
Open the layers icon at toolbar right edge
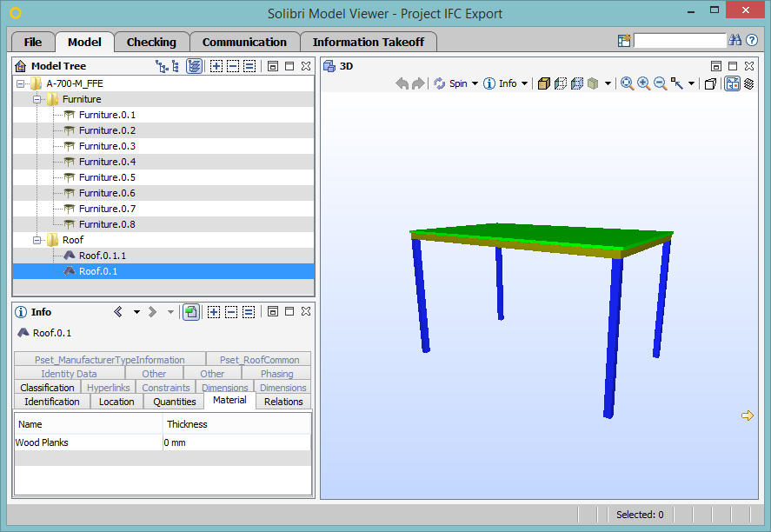749,83
